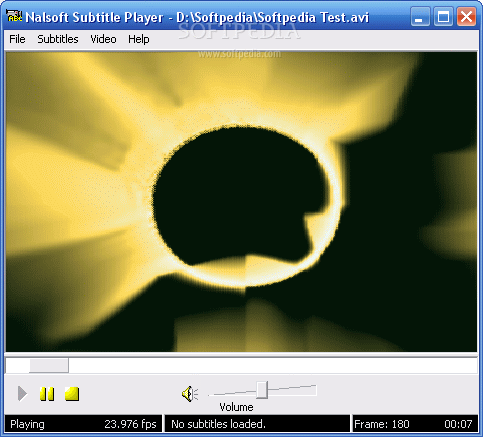Click the Nalsoft Subtitle Player title icon
The image size is (483, 437).
coord(14,17)
